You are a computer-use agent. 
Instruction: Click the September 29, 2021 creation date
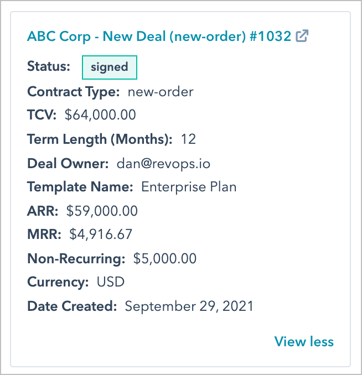tap(189, 306)
